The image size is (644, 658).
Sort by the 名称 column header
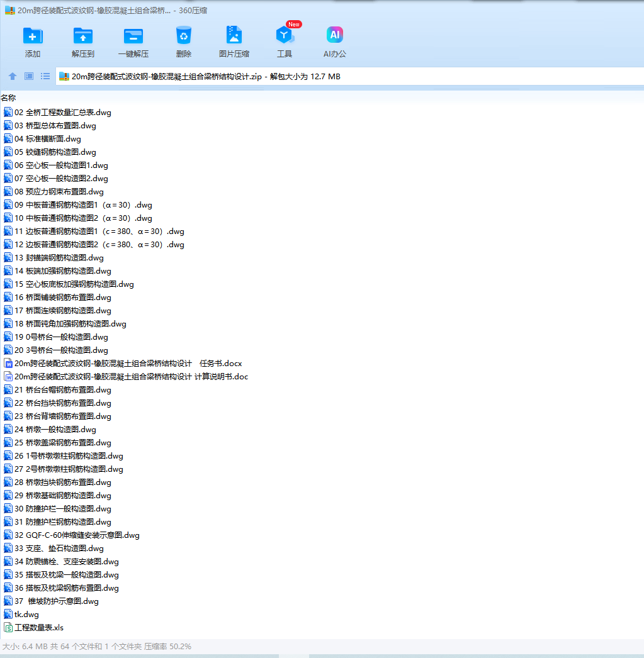pyautogui.click(x=8, y=98)
